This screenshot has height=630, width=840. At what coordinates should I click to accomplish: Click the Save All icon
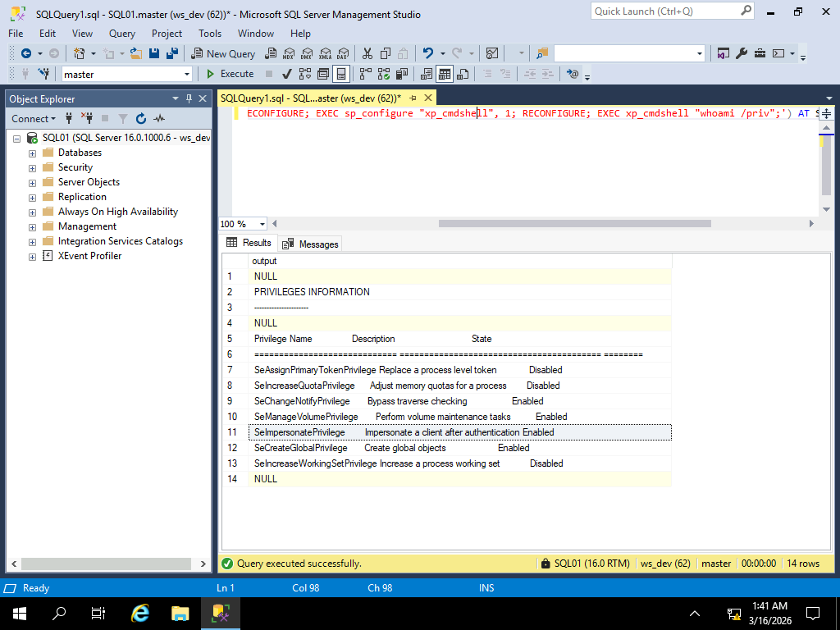tap(172, 53)
